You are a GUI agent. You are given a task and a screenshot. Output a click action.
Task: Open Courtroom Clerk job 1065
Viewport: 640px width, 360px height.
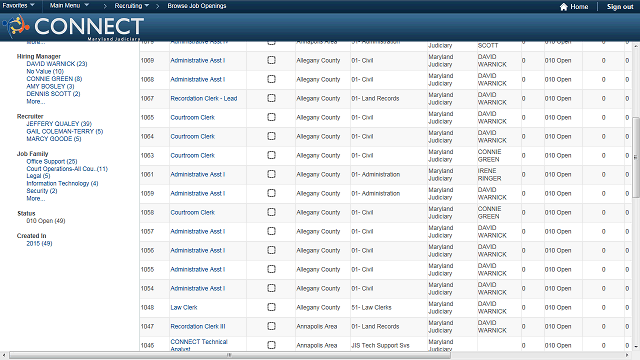[192, 118]
